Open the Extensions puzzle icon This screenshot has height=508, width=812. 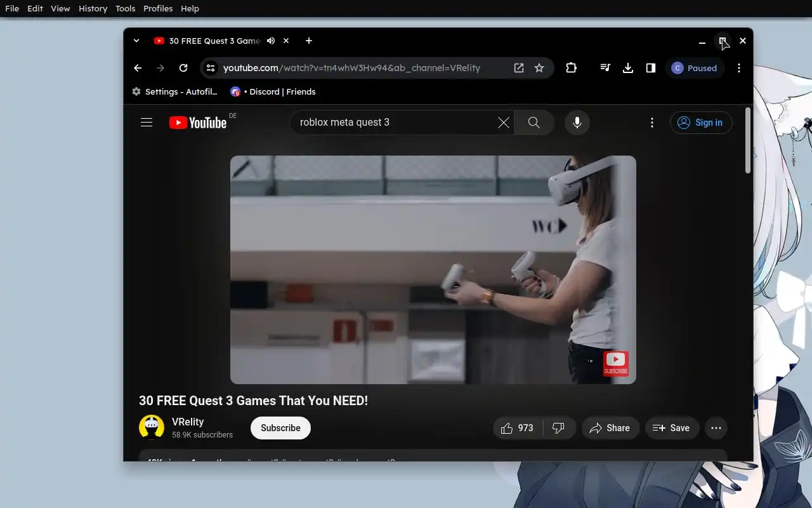[x=571, y=68]
